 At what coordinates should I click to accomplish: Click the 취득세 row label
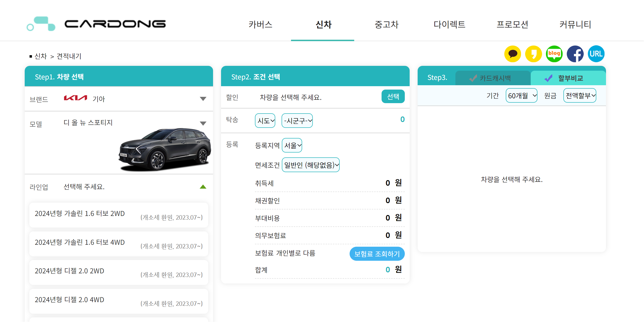(264, 184)
